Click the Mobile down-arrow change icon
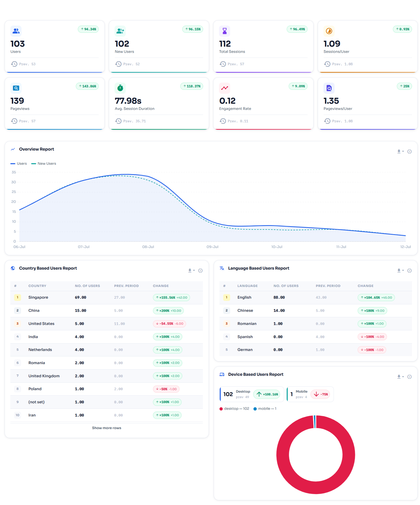 click(x=316, y=394)
